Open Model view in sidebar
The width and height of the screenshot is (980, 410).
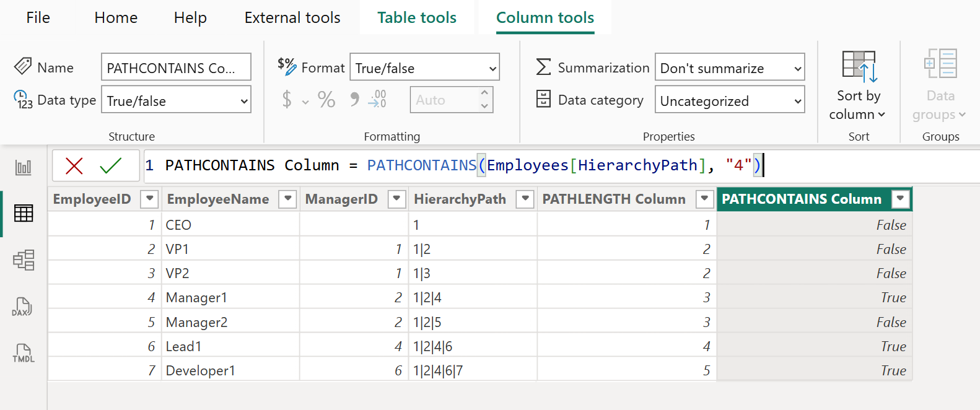(x=23, y=260)
